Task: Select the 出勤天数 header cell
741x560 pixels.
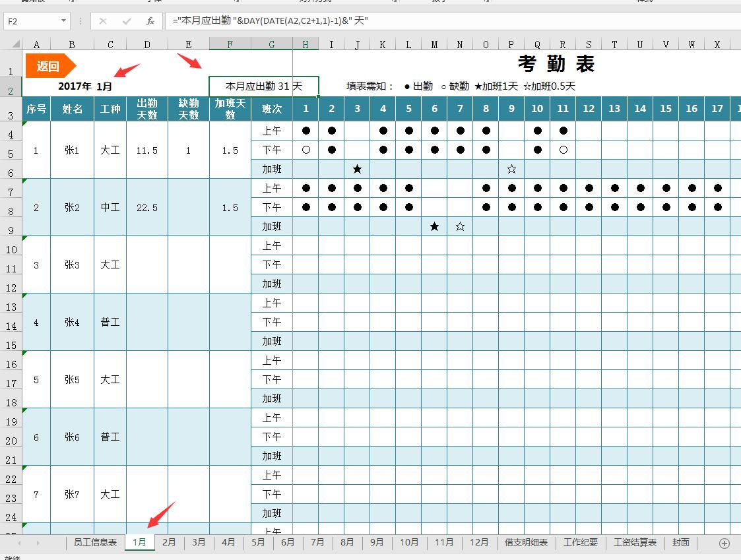Action: click(147, 109)
